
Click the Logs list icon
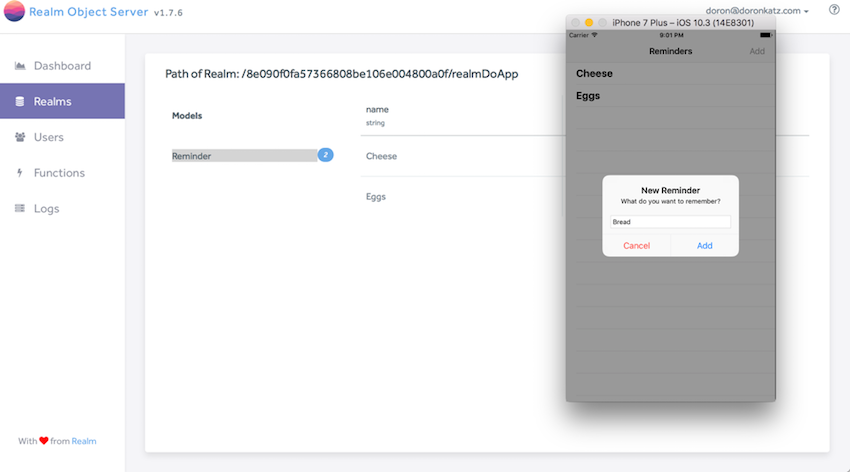pos(20,208)
